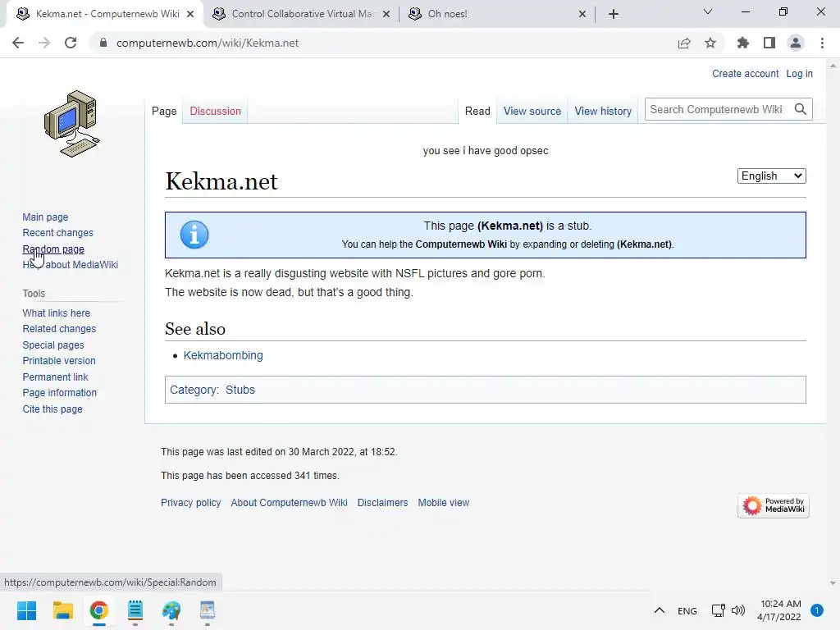Reload the current page
Image resolution: width=840 pixels, height=630 pixels.
coord(71,43)
